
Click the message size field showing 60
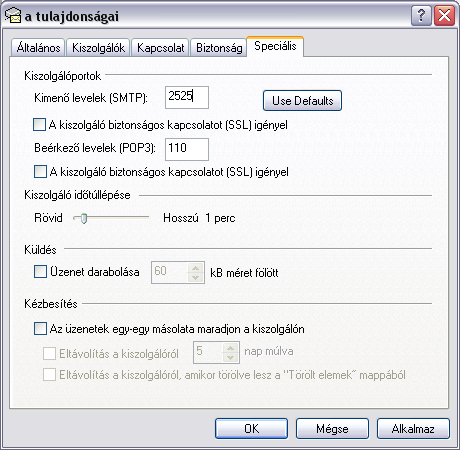coord(169,272)
